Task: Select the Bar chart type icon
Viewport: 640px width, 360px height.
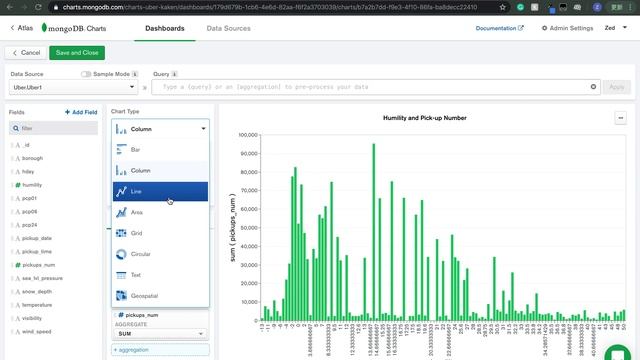Action: click(x=121, y=149)
